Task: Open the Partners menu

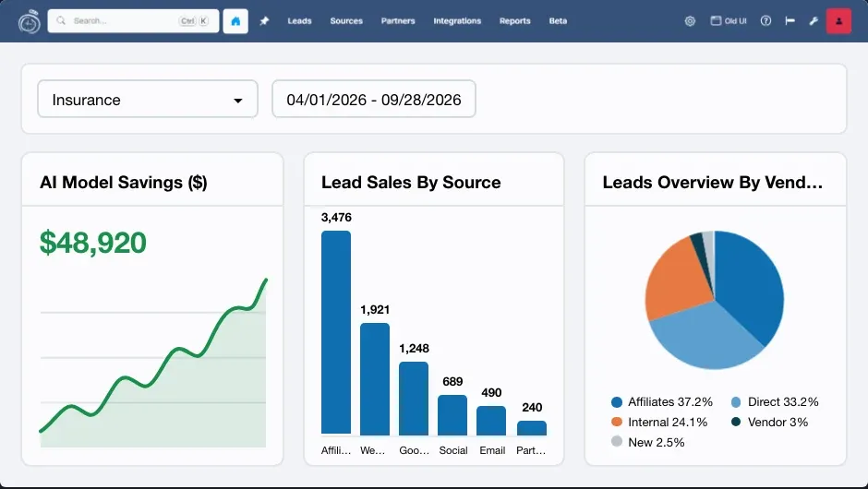Action: (398, 21)
